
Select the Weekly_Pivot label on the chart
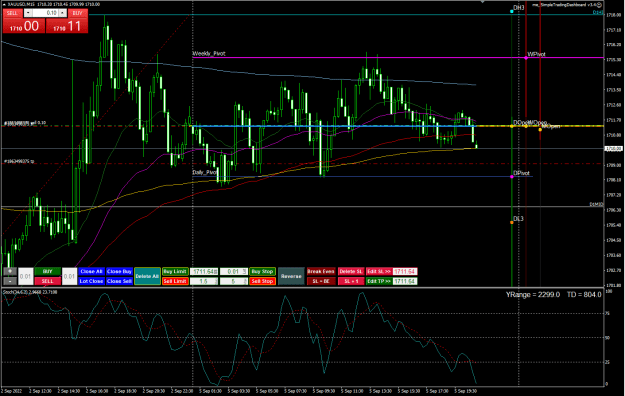click(209, 53)
